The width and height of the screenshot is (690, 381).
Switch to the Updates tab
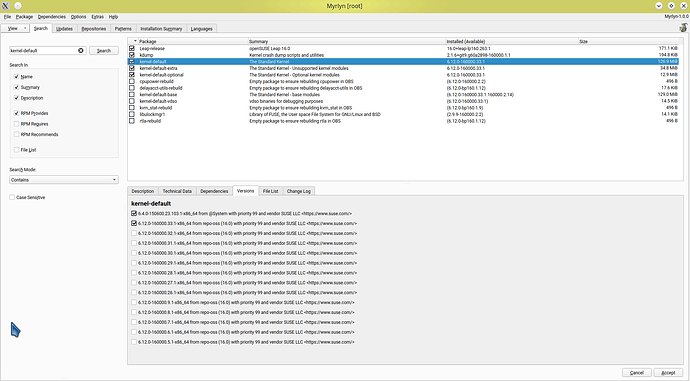coord(64,29)
